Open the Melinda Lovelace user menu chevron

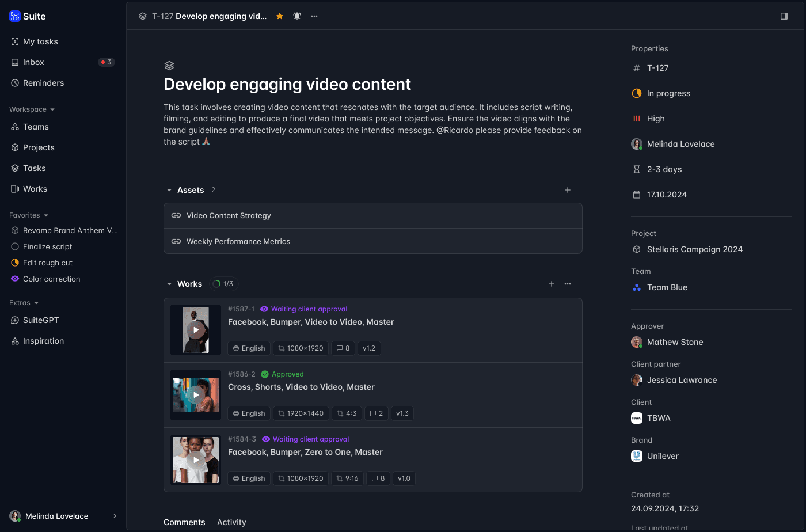pyautogui.click(x=115, y=516)
